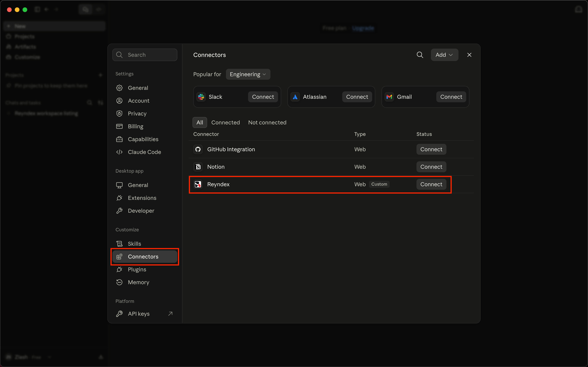Click the Gmail logo icon
This screenshot has width=588, height=367.
(x=389, y=97)
